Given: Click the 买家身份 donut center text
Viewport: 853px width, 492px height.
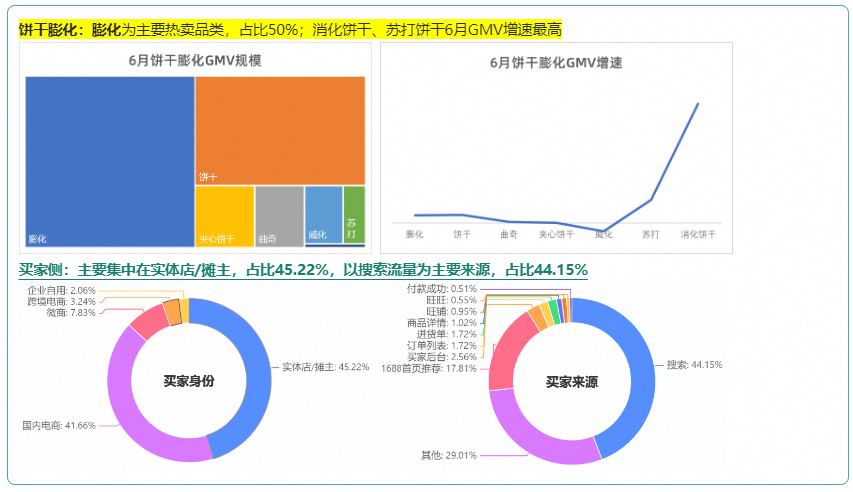Looking at the screenshot, I should tap(189, 381).
